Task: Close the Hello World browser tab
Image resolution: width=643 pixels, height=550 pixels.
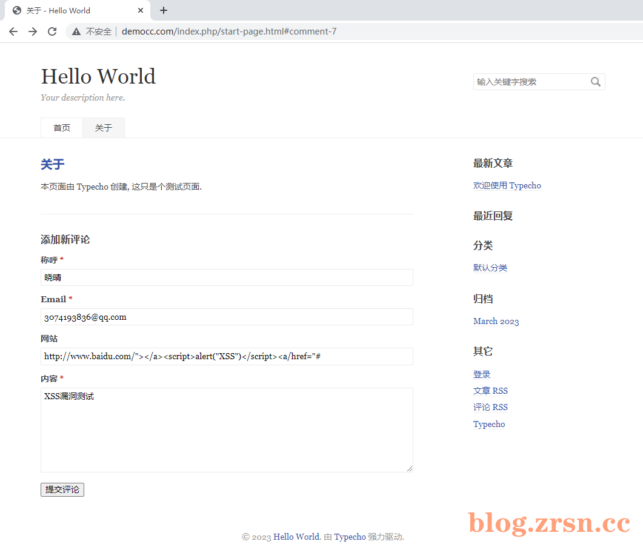Action: [x=140, y=11]
